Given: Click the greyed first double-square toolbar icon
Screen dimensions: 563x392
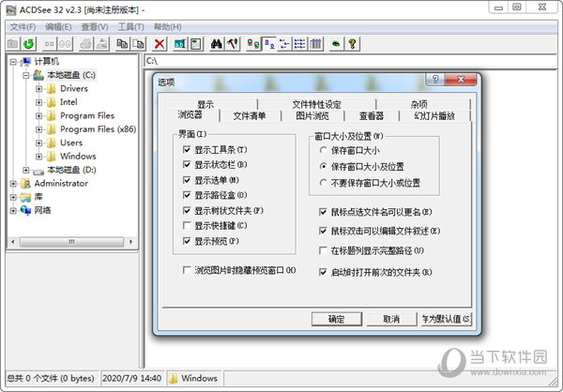Looking at the screenshot, I should [50, 44].
